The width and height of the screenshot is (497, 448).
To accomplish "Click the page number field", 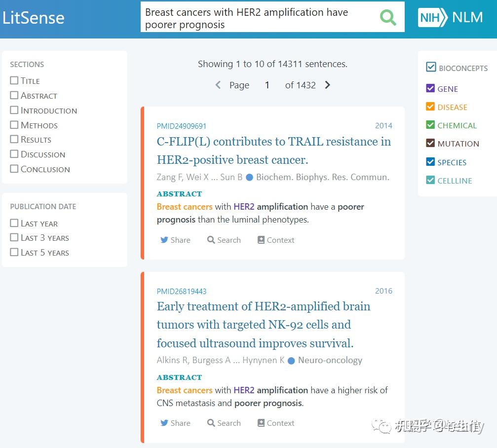I will pyautogui.click(x=267, y=85).
